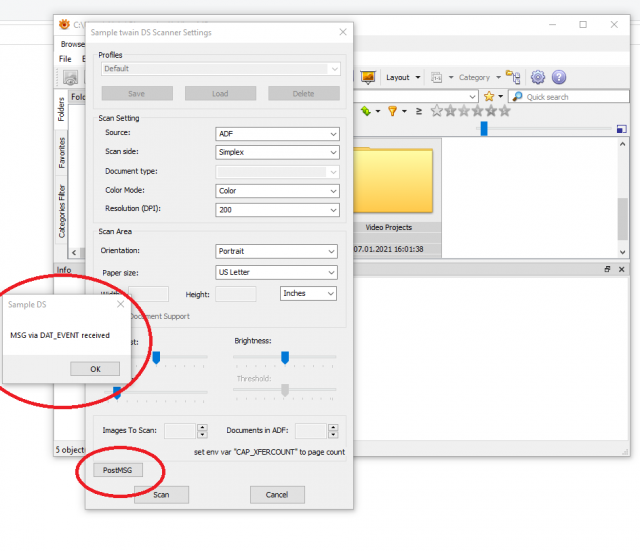Close the Info panel with its X
Viewport: 640px width, 551px height.
622,269
